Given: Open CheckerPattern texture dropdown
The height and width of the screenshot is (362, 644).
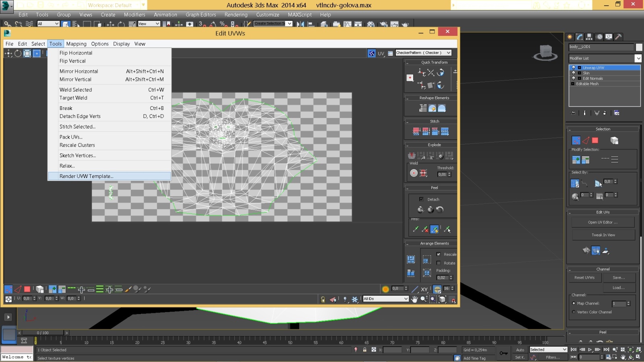Looking at the screenshot, I should click(423, 53).
